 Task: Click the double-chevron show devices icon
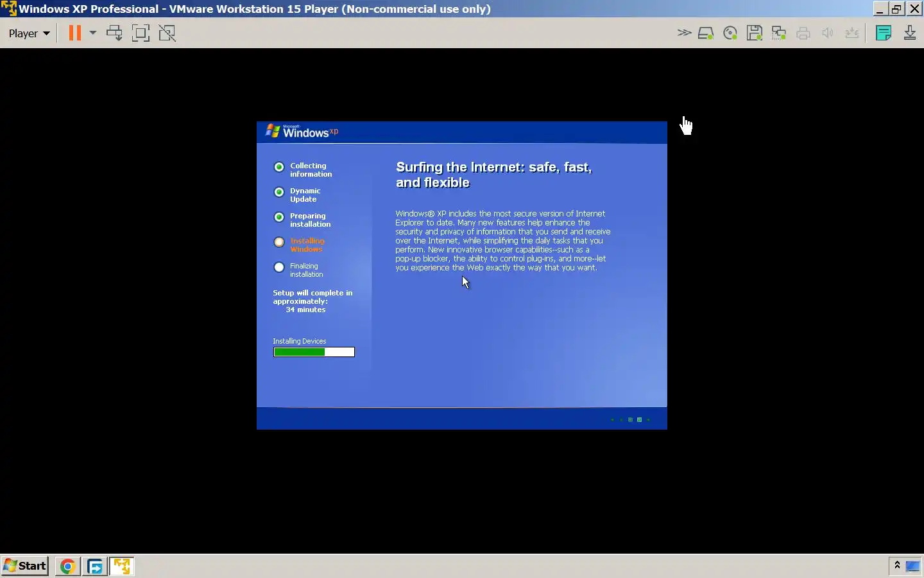tap(684, 33)
